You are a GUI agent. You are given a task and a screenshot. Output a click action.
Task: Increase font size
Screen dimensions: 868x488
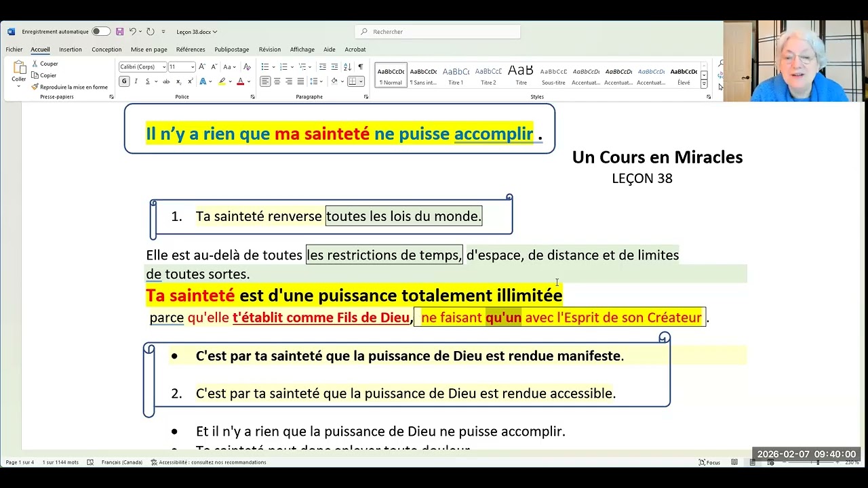(202, 66)
